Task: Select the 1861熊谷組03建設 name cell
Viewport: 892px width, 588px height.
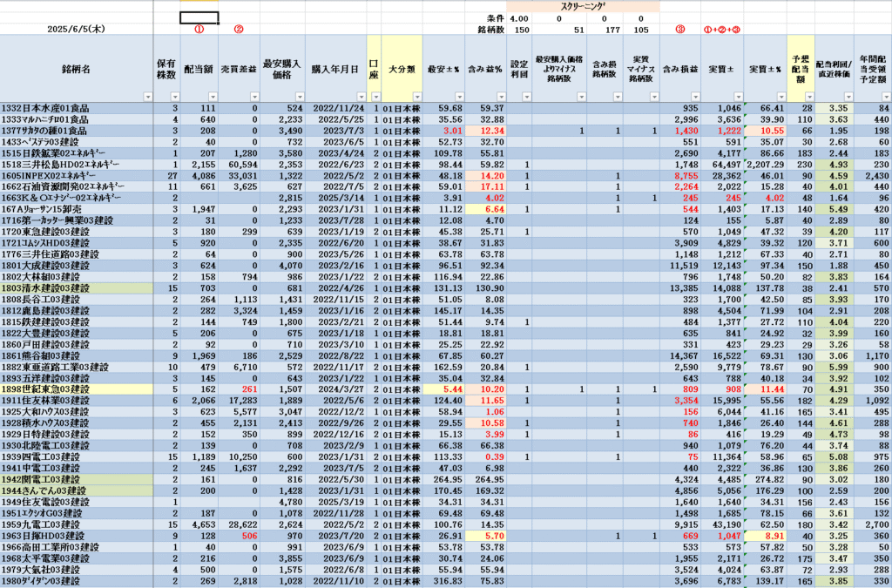Action: (77, 356)
